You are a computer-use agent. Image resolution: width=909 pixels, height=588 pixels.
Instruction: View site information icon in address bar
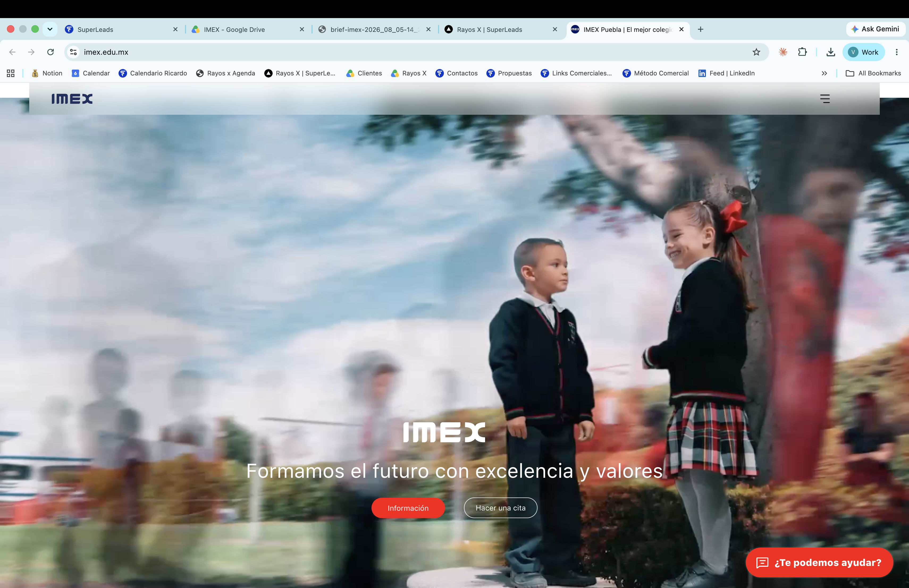click(x=73, y=52)
